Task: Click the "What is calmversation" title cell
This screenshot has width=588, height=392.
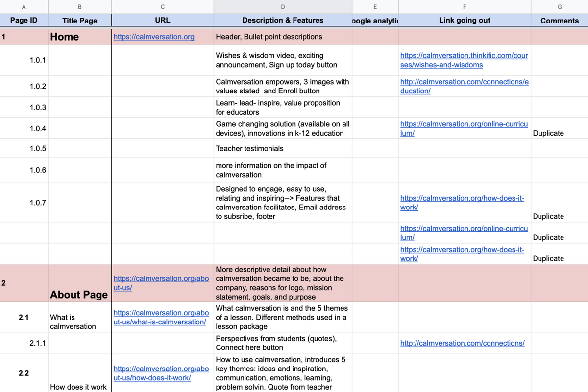Action: (x=80, y=317)
